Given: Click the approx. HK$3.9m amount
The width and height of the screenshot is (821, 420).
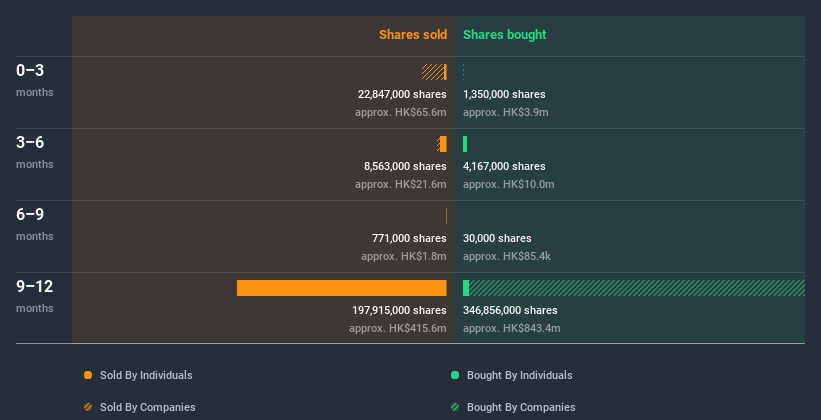Looking at the screenshot, I should pyautogui.click(x=506, y=112).
